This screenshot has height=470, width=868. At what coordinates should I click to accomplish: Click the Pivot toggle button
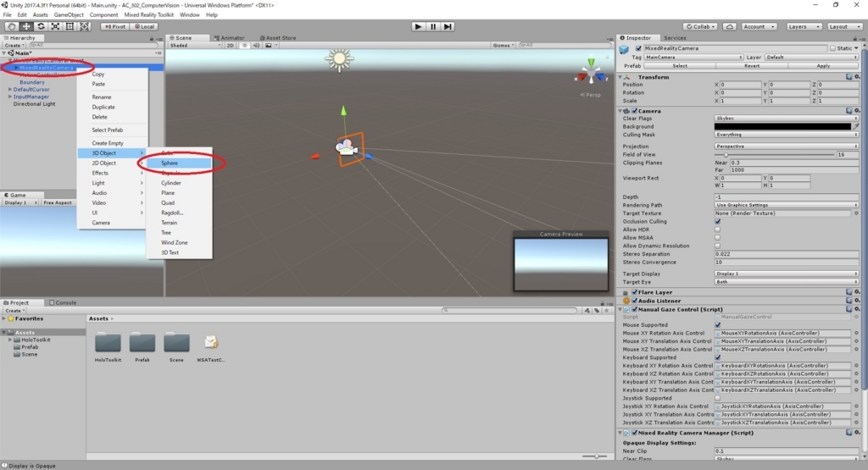click(115, 26)
